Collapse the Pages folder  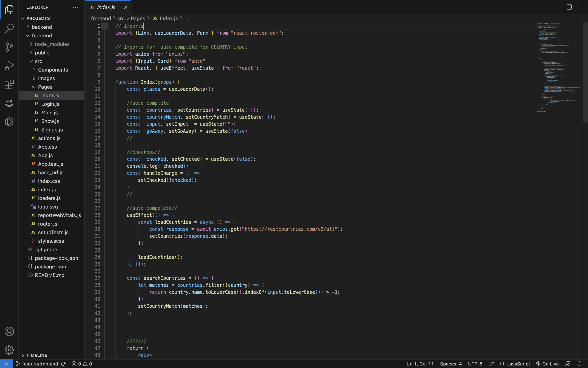[45, 87]
